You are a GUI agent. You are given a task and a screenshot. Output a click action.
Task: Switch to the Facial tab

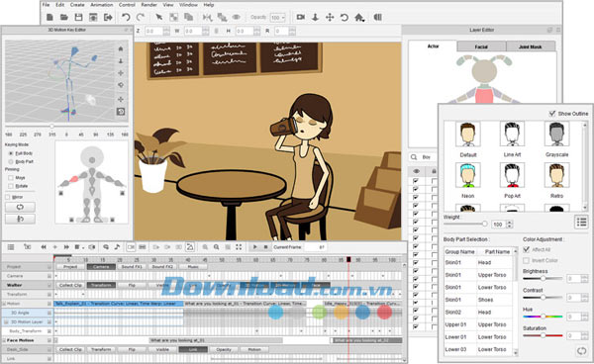click(x=481, y=46)
